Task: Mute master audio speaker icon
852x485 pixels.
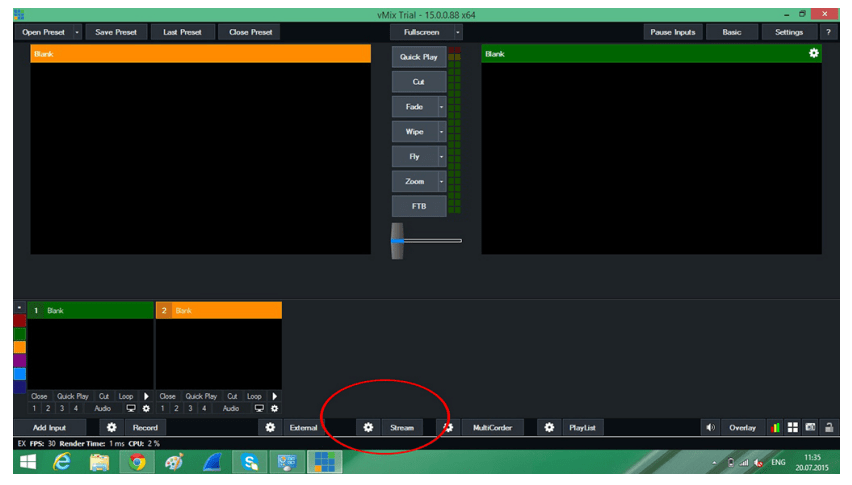Action: [x=710, y=427]
